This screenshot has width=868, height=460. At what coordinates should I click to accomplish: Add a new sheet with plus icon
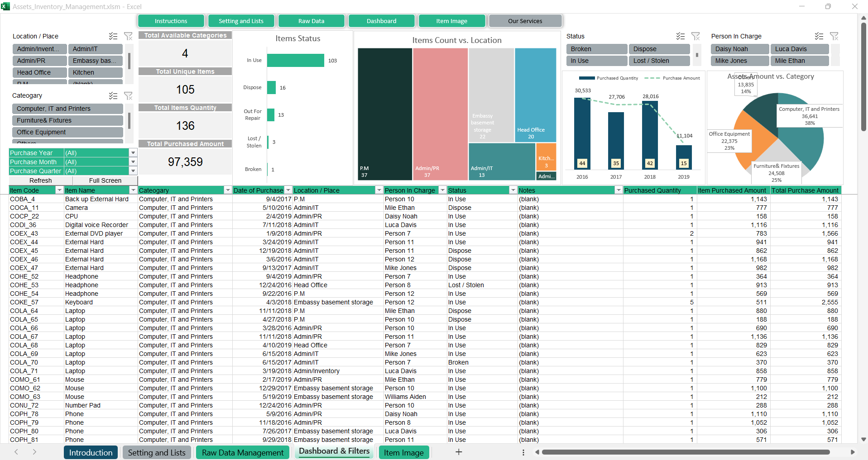459,452
